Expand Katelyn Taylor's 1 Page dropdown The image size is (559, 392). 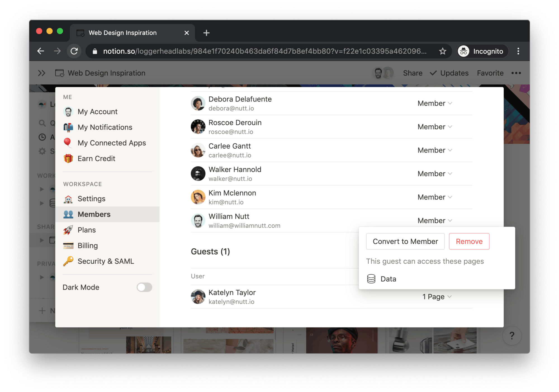point(437,297)
